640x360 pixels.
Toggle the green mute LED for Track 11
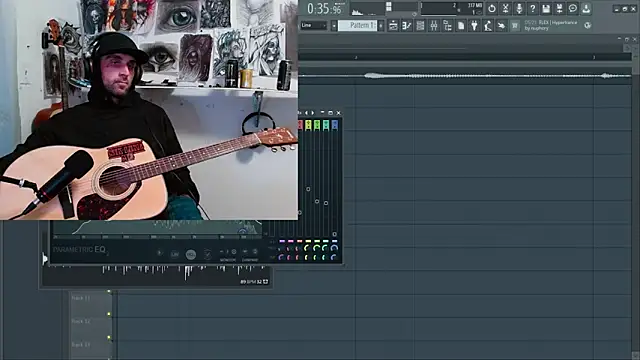tap(109, 291)
